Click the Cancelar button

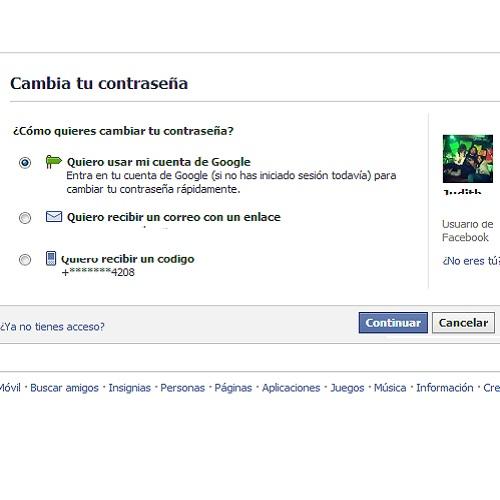point(463,323)
